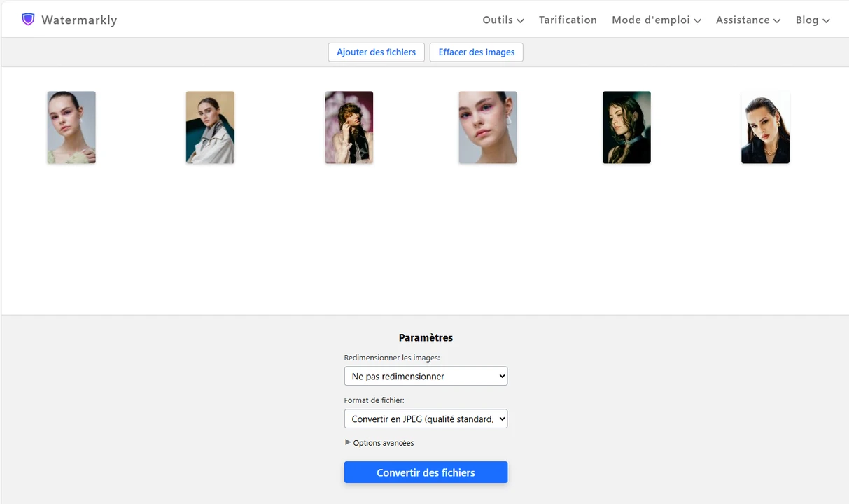Click the Watermarkly brand name text
Viewport: 849px width, 504px height.
tap(79, 20)
